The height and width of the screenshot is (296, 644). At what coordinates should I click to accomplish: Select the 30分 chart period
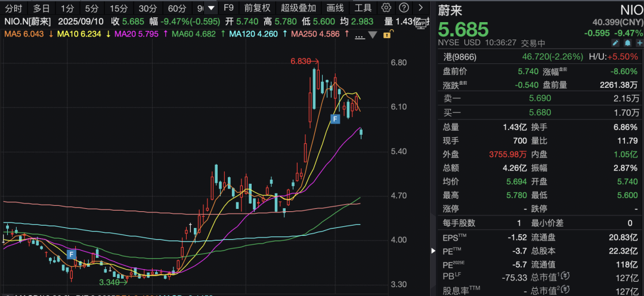[148, 8]
